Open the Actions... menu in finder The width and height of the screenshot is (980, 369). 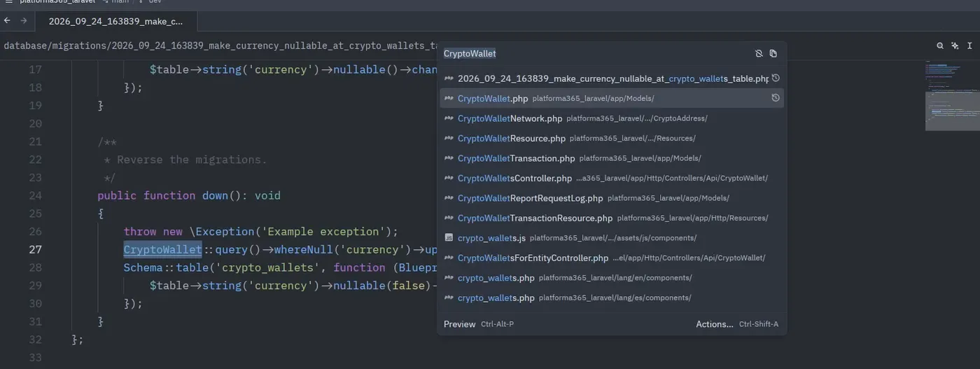click(737, 324)
